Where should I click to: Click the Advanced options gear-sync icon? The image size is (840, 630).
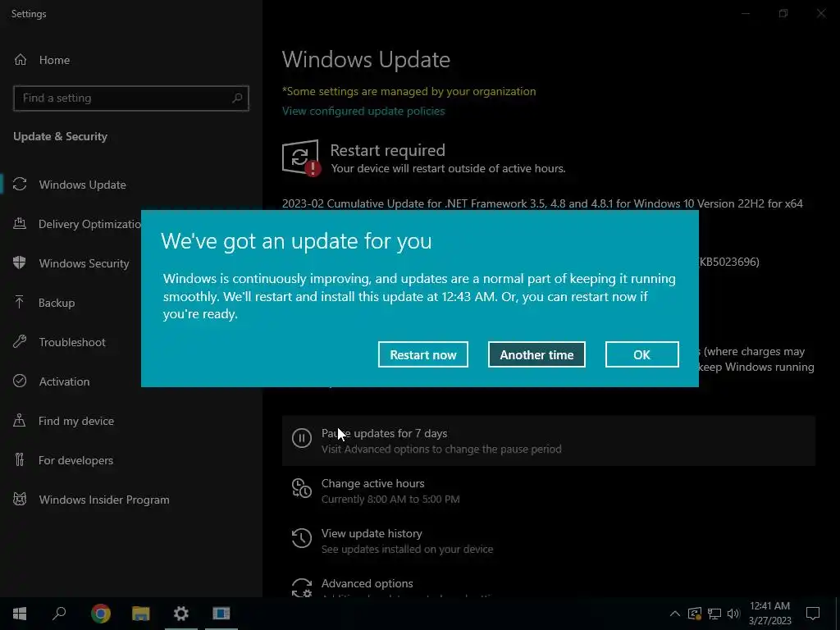[x=302, y=587]
